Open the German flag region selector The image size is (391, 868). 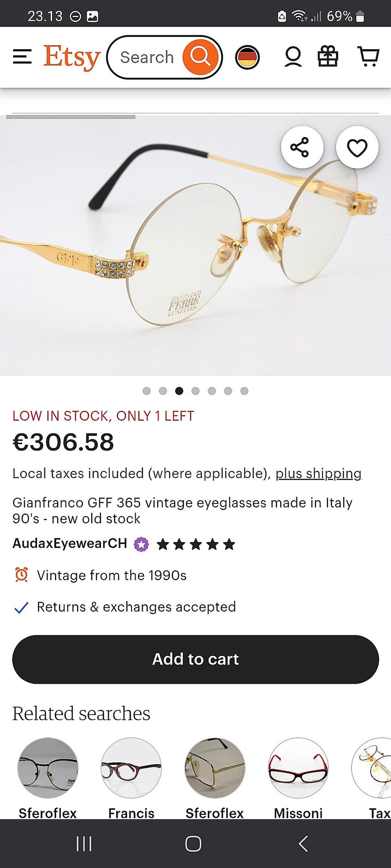point(247,57)
